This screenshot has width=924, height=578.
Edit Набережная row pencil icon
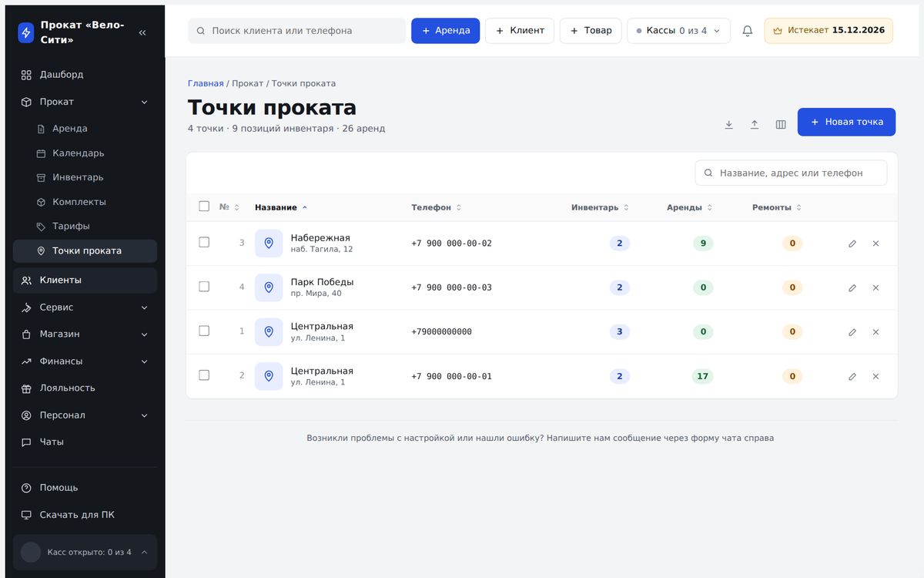[852, 244]
